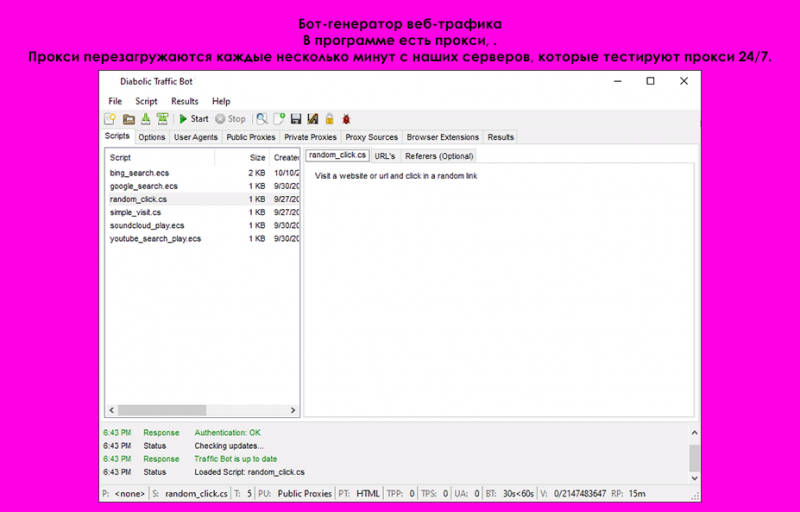Click the red ladybug debug icon
This screenshot has height=512, width=800.
[346, 119]
